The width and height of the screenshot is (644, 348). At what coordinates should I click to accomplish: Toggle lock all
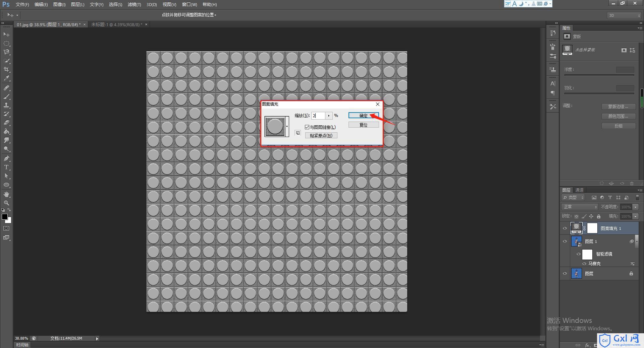pyautogui.click(x=599, y=216)
